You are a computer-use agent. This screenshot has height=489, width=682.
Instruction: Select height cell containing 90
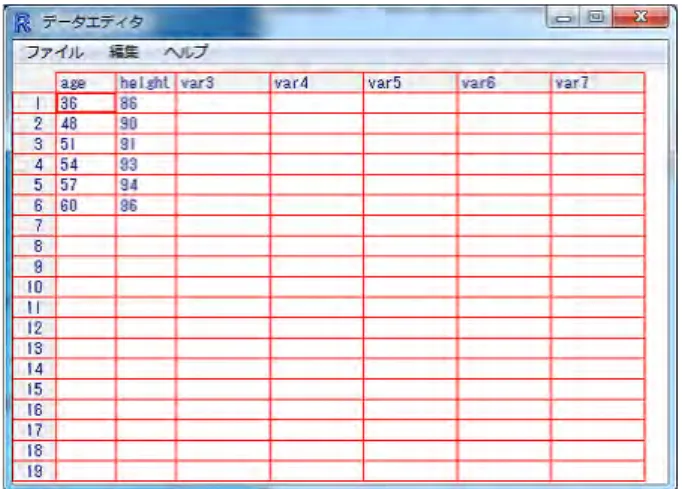146,124
